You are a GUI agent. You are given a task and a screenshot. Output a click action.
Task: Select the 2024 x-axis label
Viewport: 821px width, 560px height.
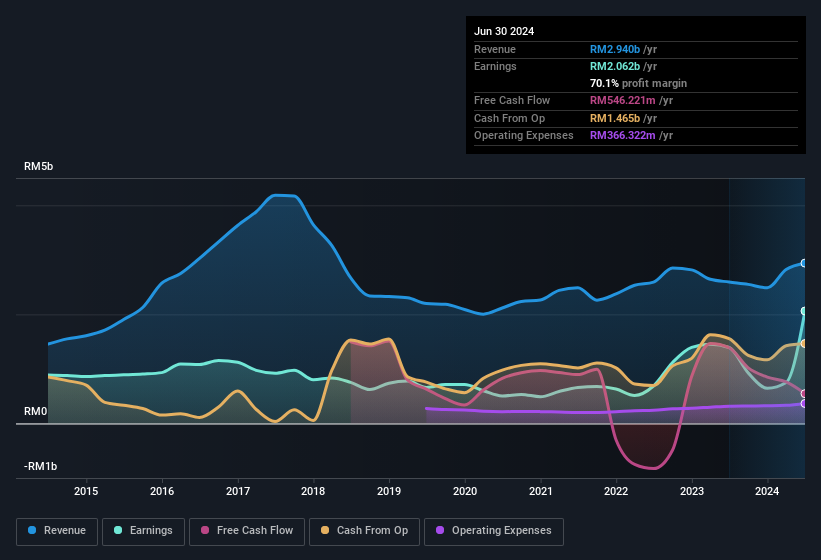click(x=767, y=491)
